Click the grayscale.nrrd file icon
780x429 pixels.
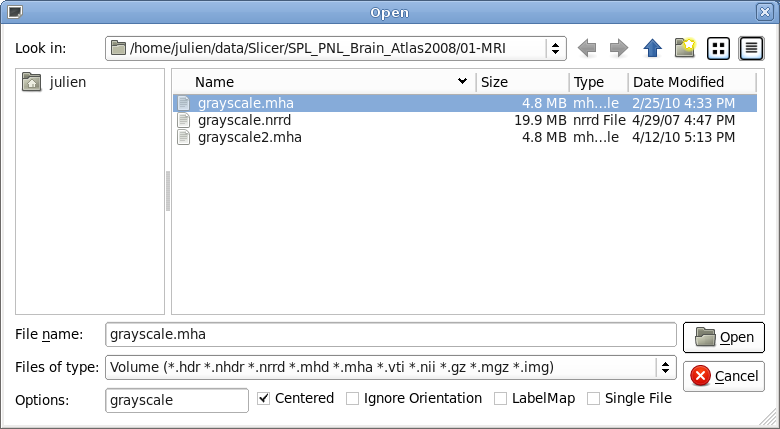point(183,120)
